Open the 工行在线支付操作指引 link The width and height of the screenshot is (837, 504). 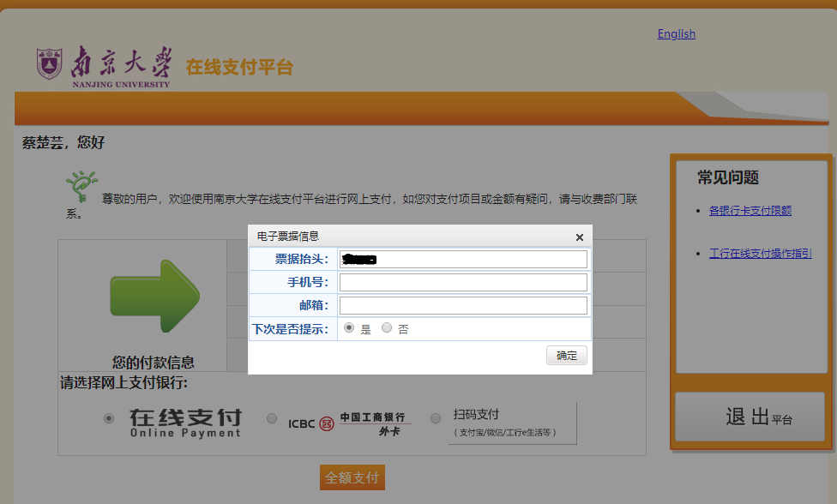(x=760, y=254)
